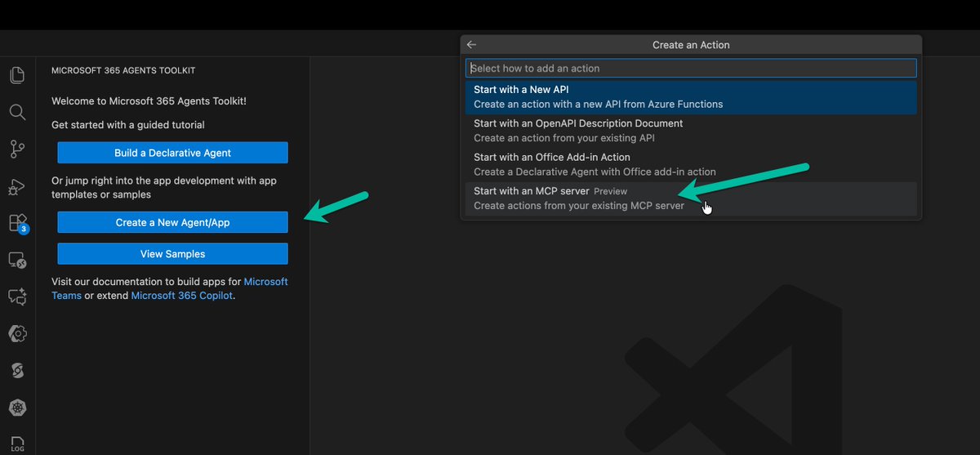
Task: Open the Source Control view
Action: tap(17, 149)
